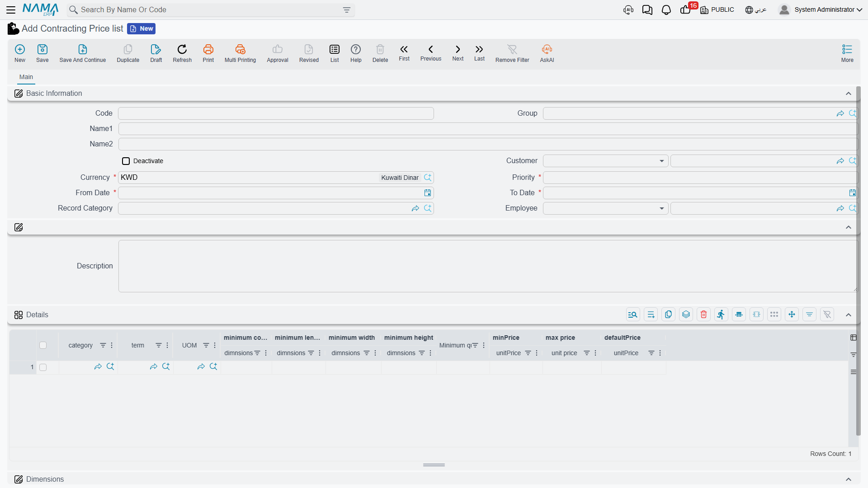Switch language to Arabic
Screen dimensions: 868x488
[x=756, y=10]
